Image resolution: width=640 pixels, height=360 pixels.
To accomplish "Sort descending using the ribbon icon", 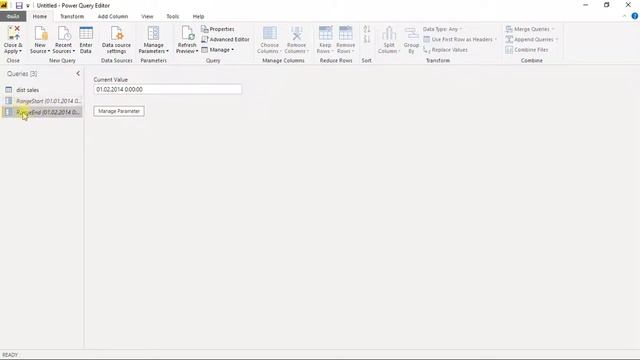I will 367,39.
